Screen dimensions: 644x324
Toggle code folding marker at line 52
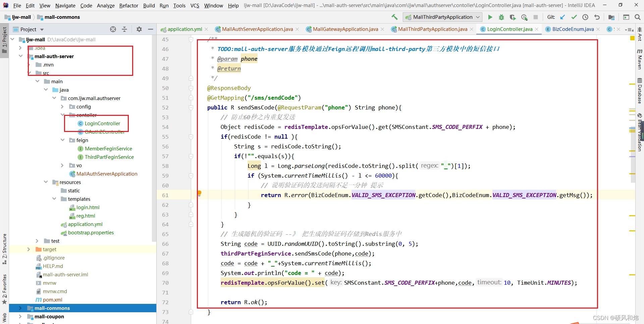(191, 107)
